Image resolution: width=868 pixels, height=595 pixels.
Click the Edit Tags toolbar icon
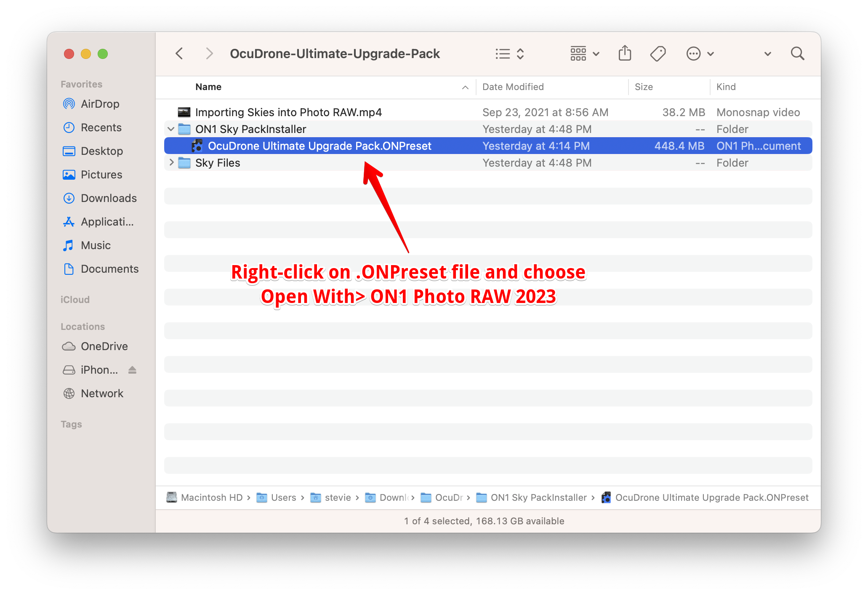click(x=658, y=53)
